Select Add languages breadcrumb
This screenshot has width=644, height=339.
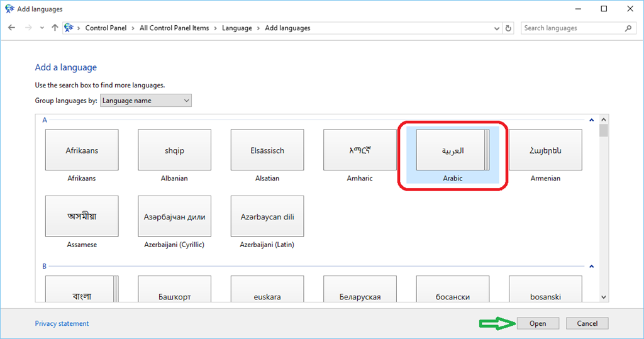[x=287, y=28]
